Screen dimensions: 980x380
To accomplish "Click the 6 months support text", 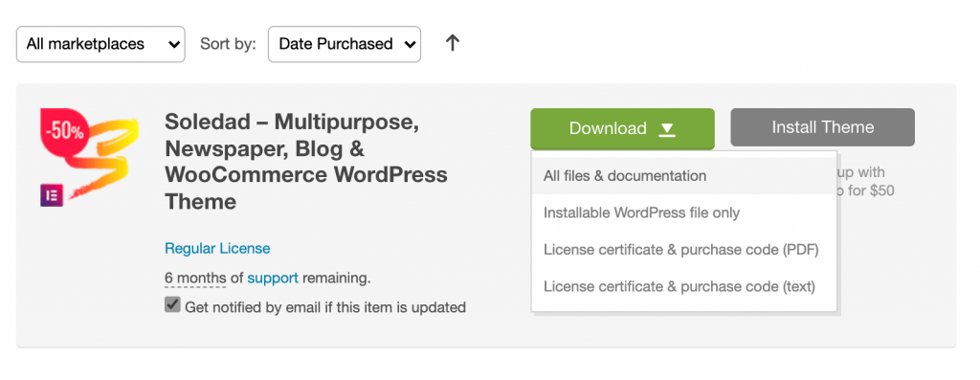I will coord(195,279).
